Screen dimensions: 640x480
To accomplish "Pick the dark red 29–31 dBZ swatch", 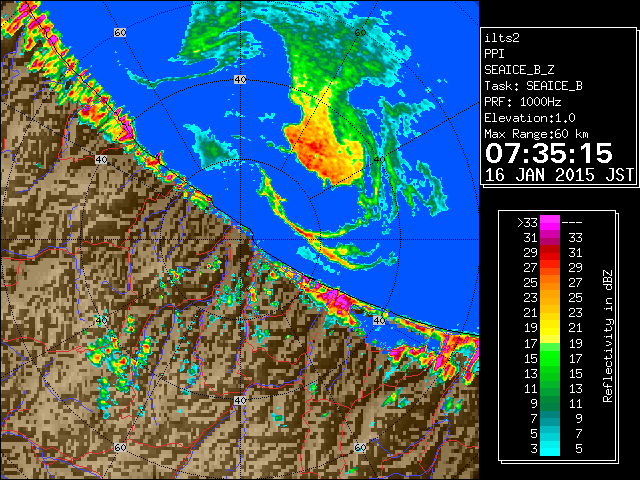I will click(x=550, y=253).
